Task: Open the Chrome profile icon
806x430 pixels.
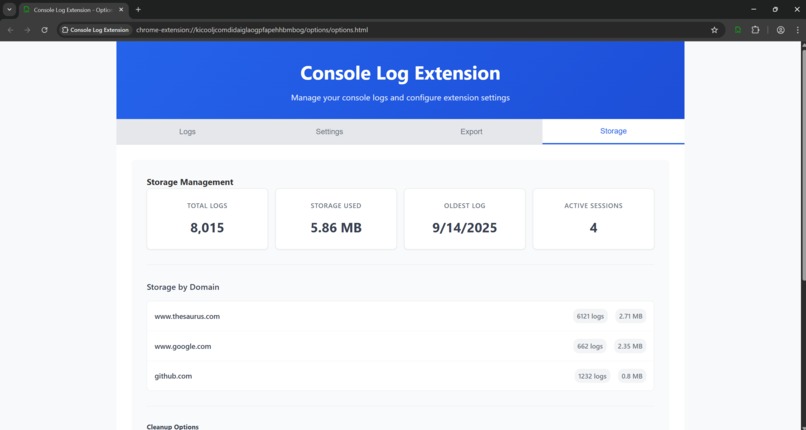Action: (x=780, y=30)
